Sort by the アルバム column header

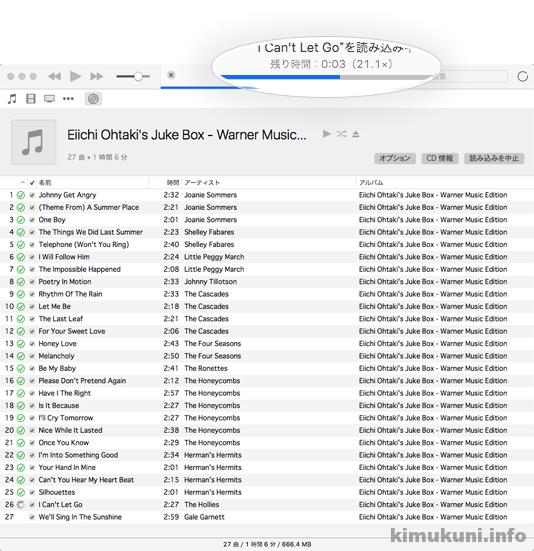click(371, 182)
